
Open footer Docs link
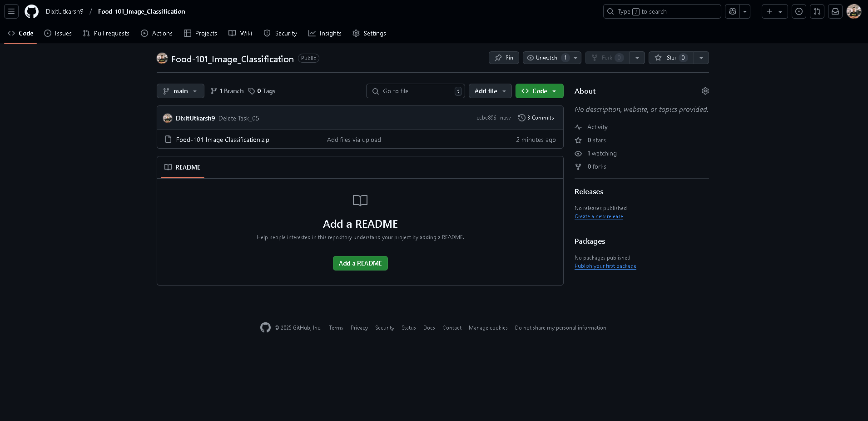click(x=429, y=328)
